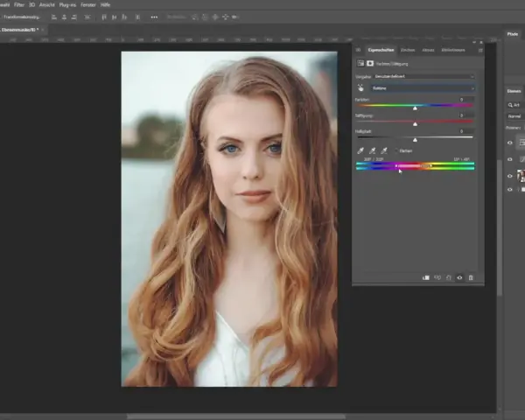The image size is (525, 420).
Task: Click the view previous state icon
Action: (x=437, y=277)
